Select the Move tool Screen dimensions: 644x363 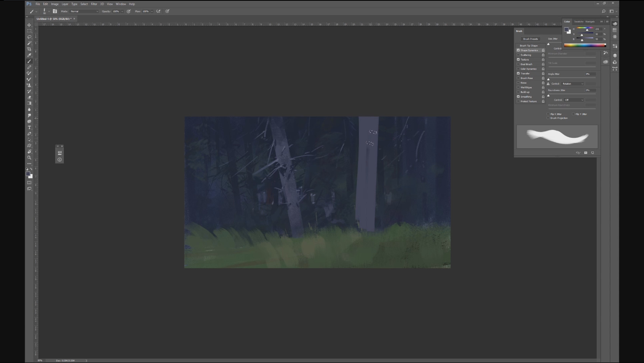click(29, 25)
